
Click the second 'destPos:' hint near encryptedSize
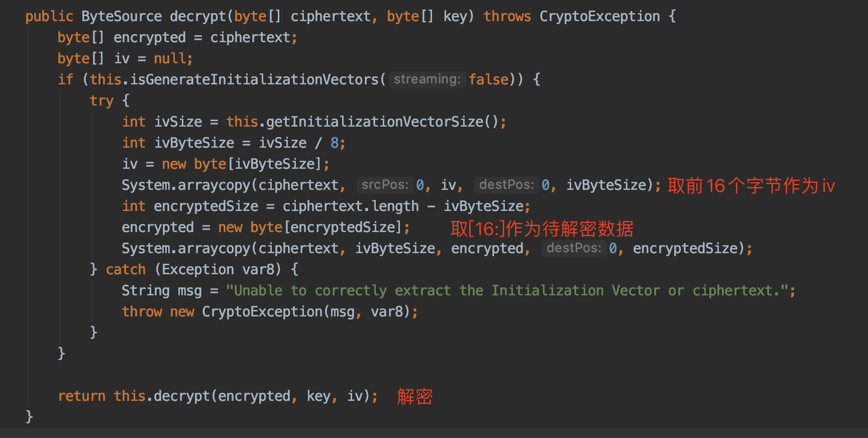pyautogui.click(x=574, y=248)
